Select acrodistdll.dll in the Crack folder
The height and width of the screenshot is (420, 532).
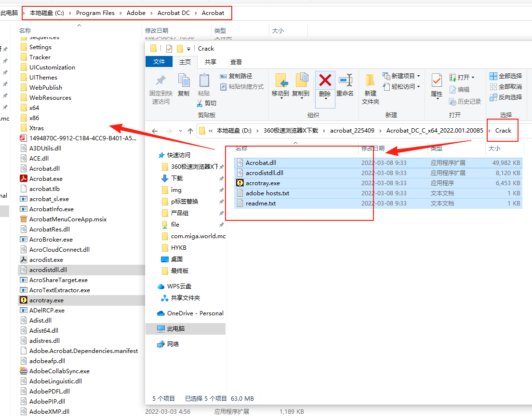tap(378, 173)
